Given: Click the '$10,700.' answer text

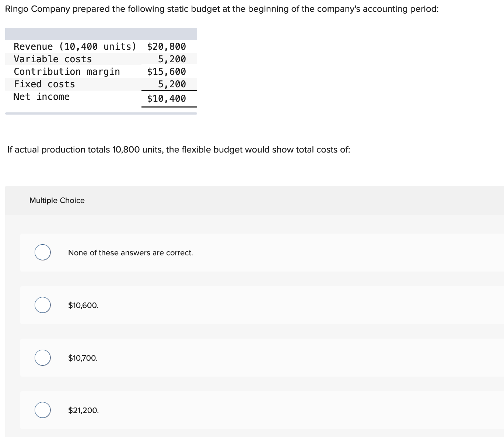Looking at the screenshot, I should coord(83,358).
